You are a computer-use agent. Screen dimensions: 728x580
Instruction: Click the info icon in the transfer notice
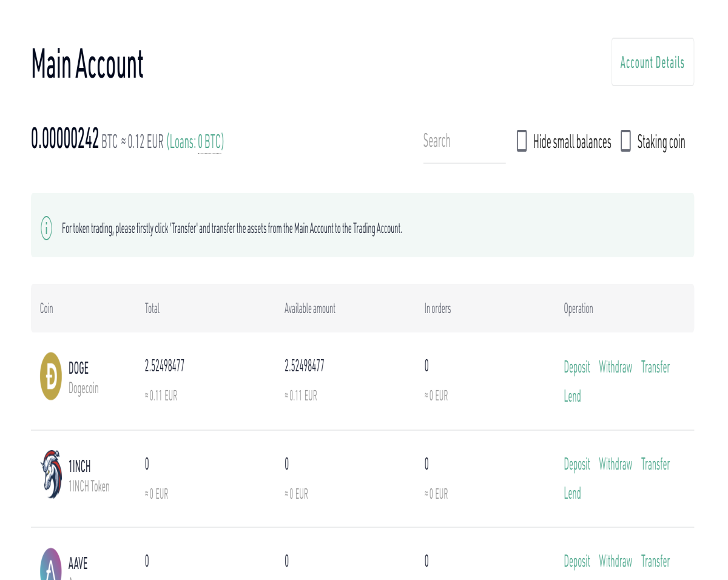pyautogui.click(x=46, y=229)
